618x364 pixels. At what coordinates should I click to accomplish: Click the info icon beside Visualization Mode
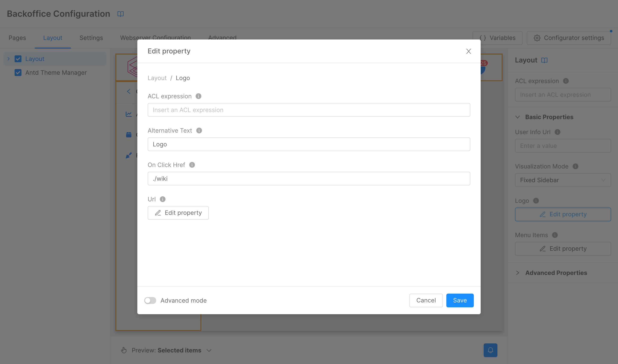pos(576,166)
